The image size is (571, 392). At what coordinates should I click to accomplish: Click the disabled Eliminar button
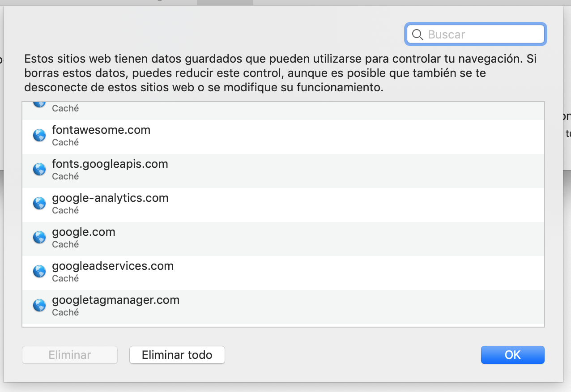(70, 355)
